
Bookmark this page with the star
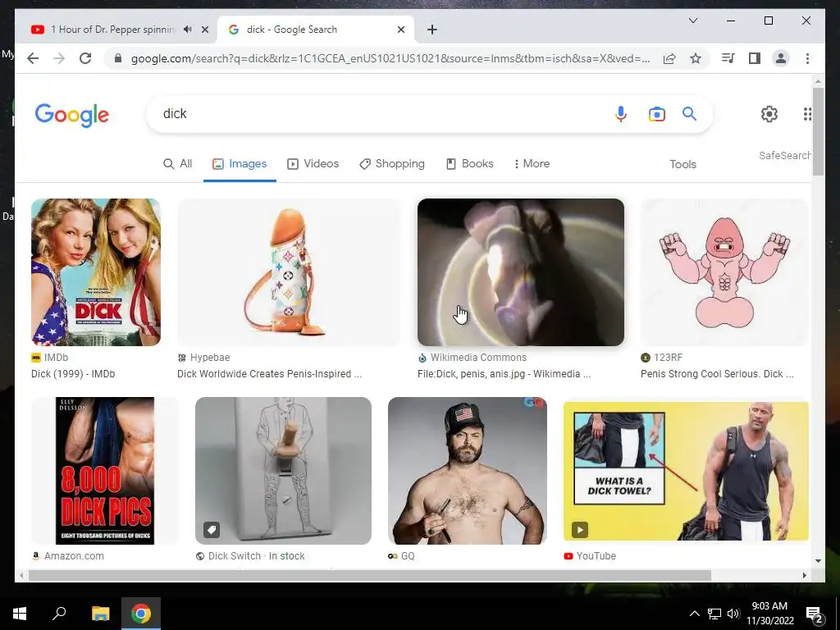[696, 58]
